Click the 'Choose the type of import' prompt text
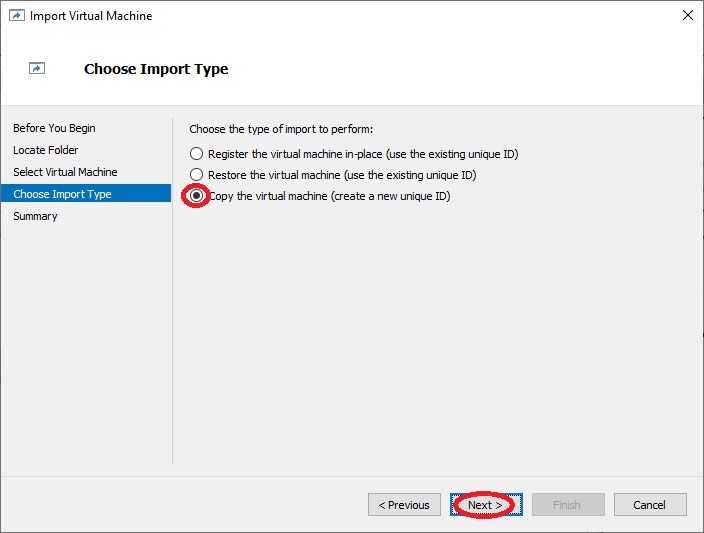 tap(281, 129)
